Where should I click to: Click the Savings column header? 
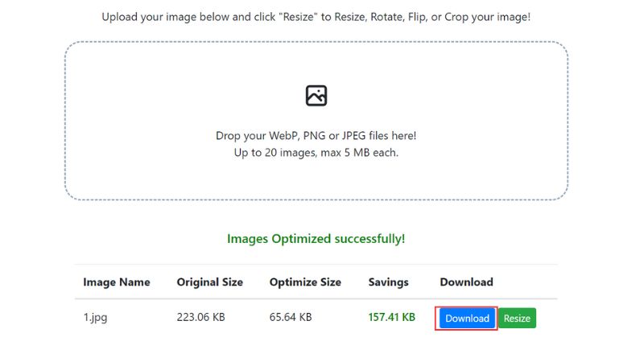click(x=389, y=282)
